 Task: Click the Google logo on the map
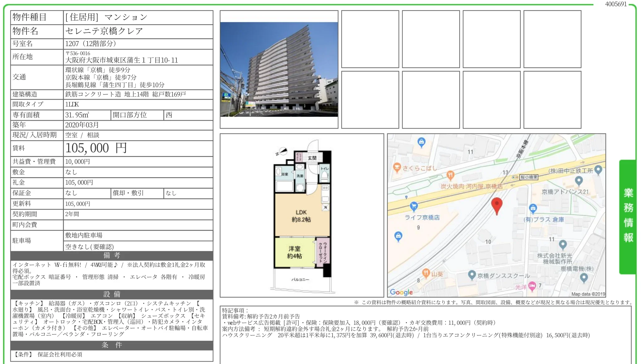point(401,292)
